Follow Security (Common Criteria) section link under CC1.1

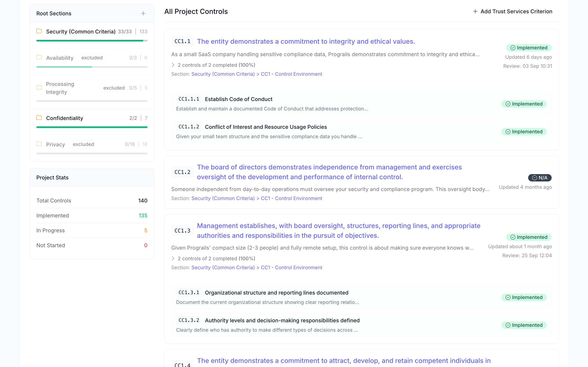(223, 74)
